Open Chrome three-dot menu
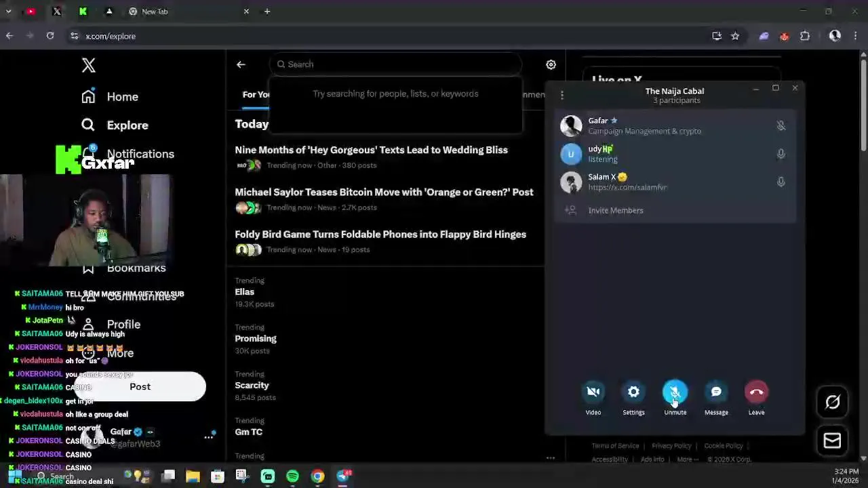This screenshot has width=868, height=488. (855, 36)
